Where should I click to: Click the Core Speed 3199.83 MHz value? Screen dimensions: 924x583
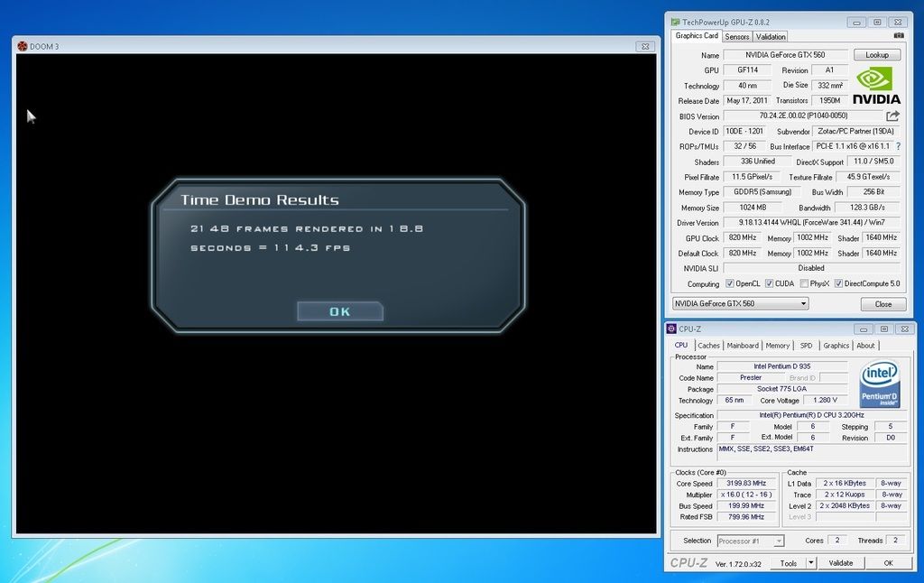pyautogui.click(x=746, y=483)
